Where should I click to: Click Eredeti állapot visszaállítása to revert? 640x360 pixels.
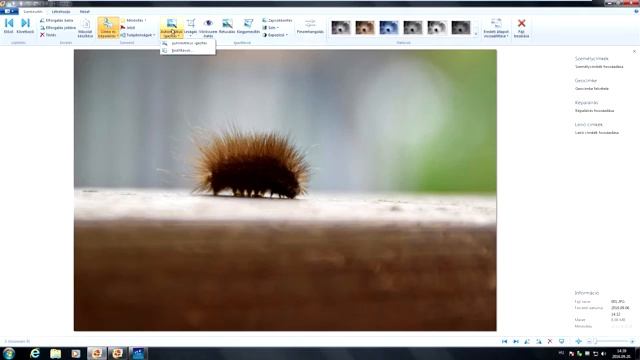tap(496, 28)
